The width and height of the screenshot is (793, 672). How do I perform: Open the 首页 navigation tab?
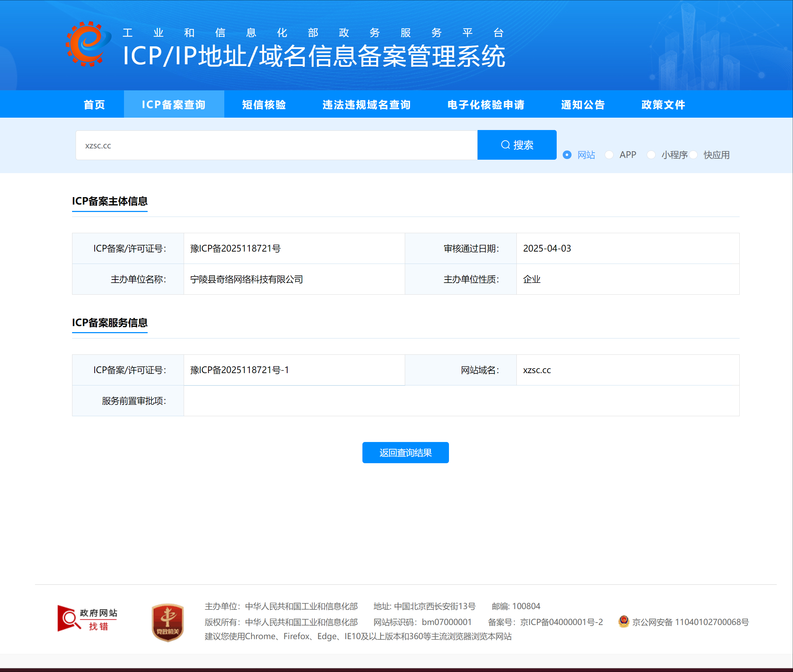94,104
